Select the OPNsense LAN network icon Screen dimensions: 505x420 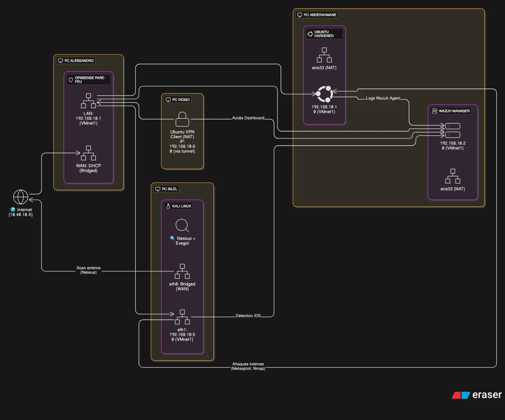click(88, 101)
